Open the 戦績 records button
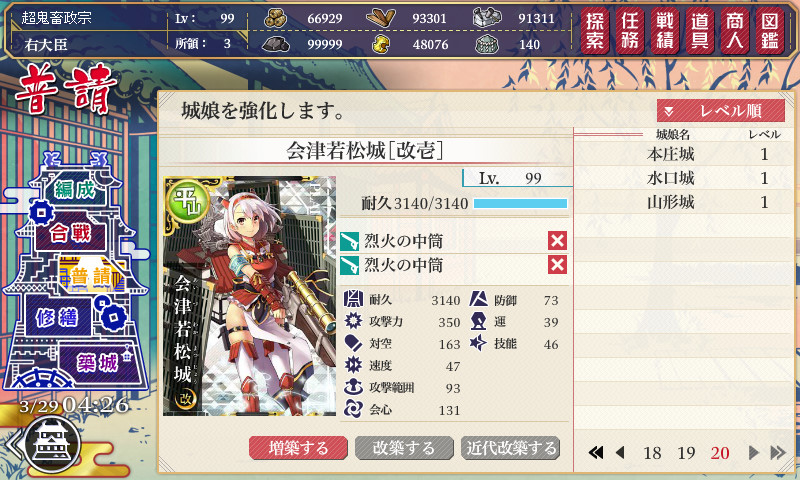Screen dimensions: 800x480 pos(665,31)
